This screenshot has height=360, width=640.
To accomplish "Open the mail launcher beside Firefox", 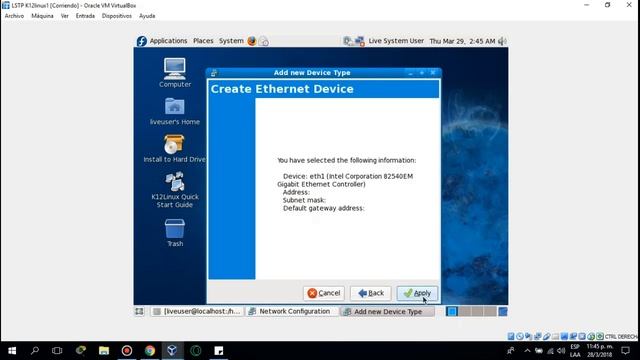I will (264, 41).
